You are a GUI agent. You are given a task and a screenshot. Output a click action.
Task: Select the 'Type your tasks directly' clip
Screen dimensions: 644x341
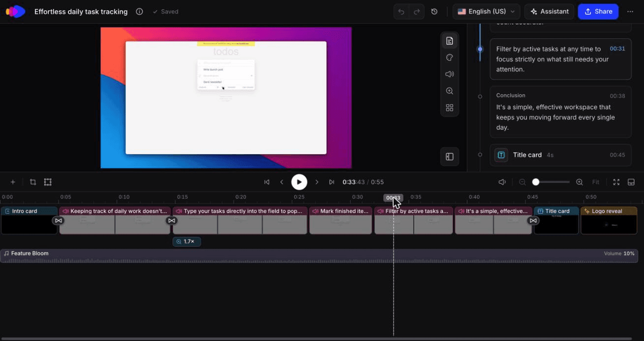point(240,220)
